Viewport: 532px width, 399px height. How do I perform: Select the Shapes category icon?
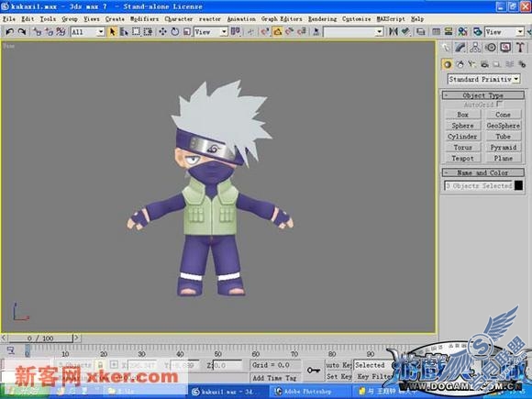tap(460, 64)
